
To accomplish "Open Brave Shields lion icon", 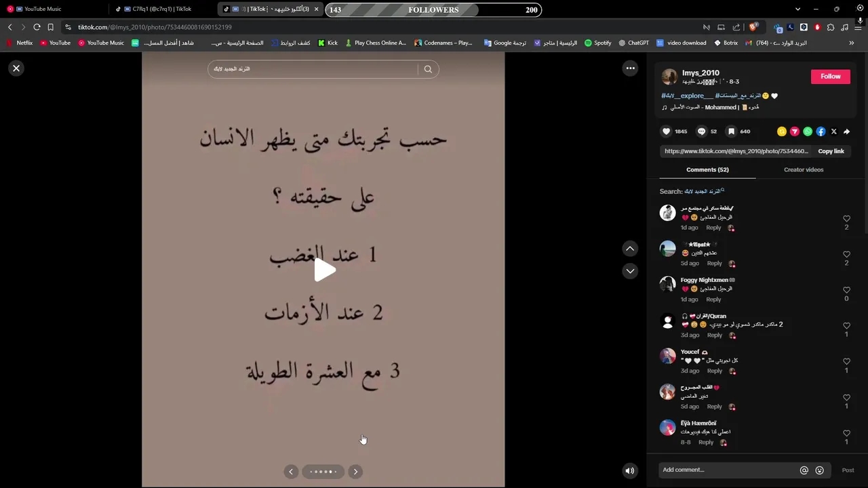I will 753,27.
